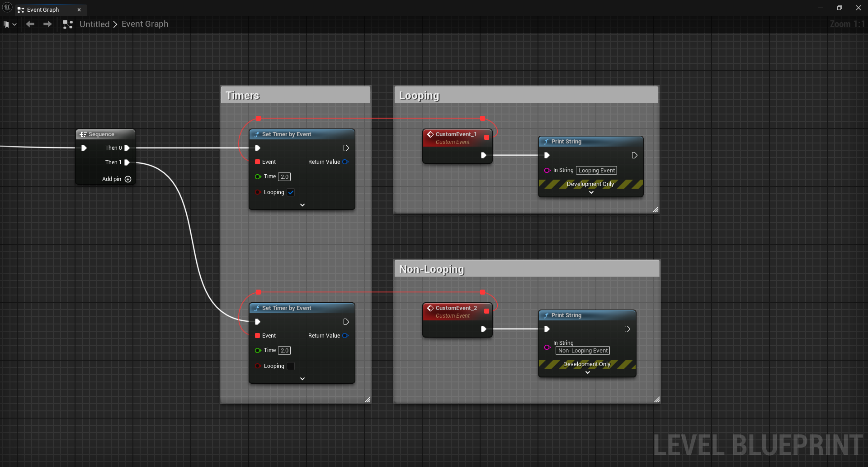Expand top Set Timer by Event advanced pins
Image resolution: width=868 pixels, height=467 pixels.
(302, 205)
